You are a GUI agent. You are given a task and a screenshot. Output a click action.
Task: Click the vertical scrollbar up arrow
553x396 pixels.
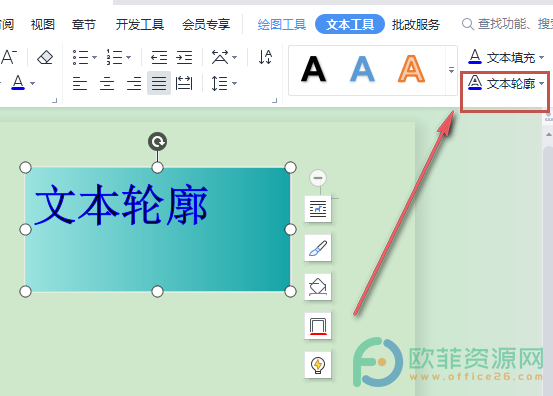click(x=548, y=134)
